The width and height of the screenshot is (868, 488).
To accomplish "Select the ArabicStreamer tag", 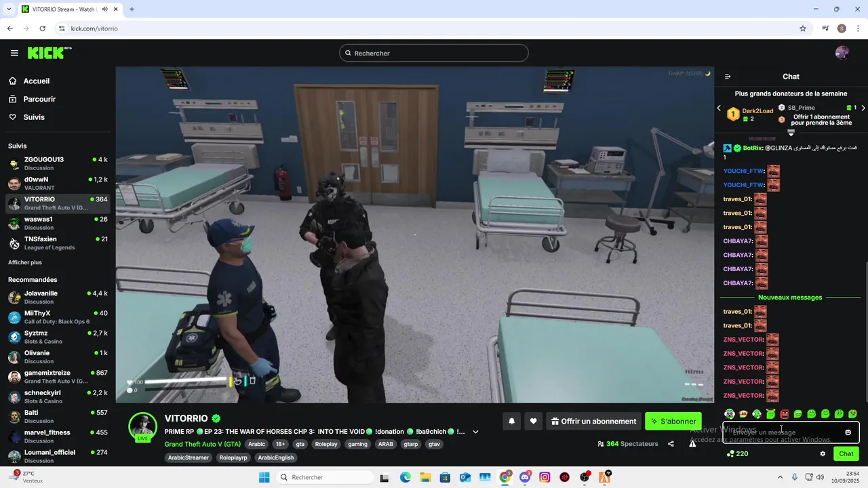I will [x=189, y=458].
